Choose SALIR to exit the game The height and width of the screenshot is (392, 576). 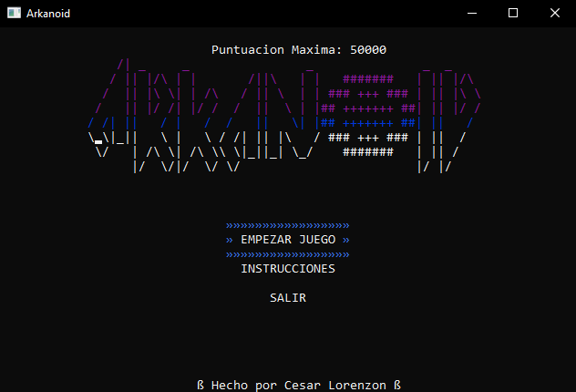coord(288,297)
